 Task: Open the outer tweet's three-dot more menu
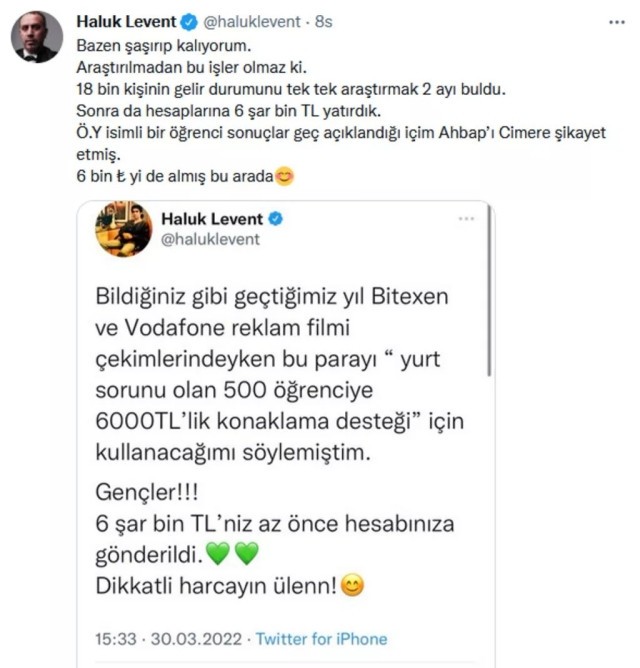[x=617, y=22]
